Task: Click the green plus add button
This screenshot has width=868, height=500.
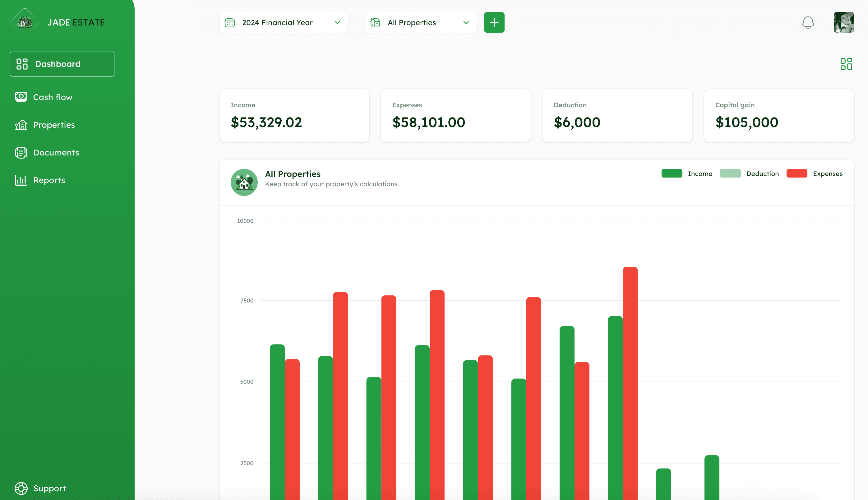Action: tap(494, 23)
